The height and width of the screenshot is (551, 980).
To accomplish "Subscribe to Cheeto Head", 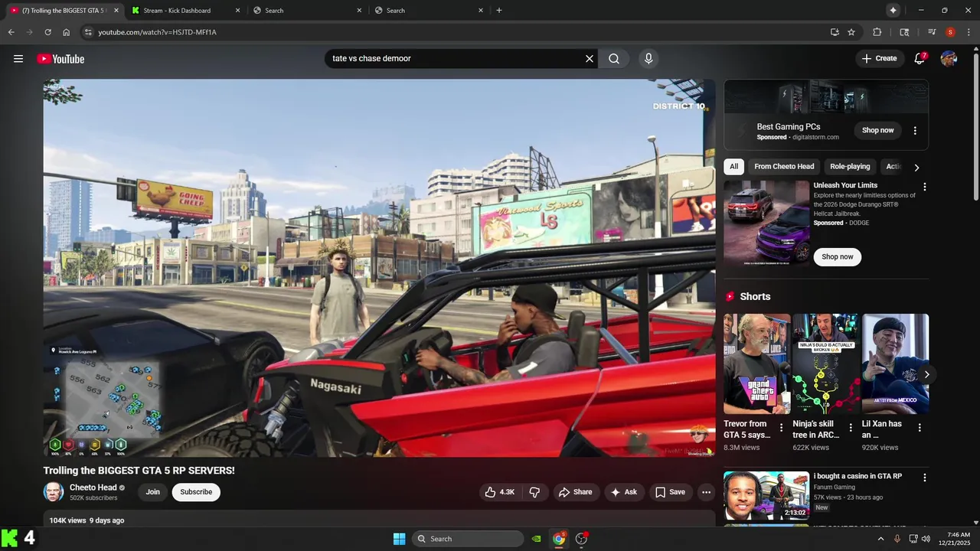I will [196, 492].
